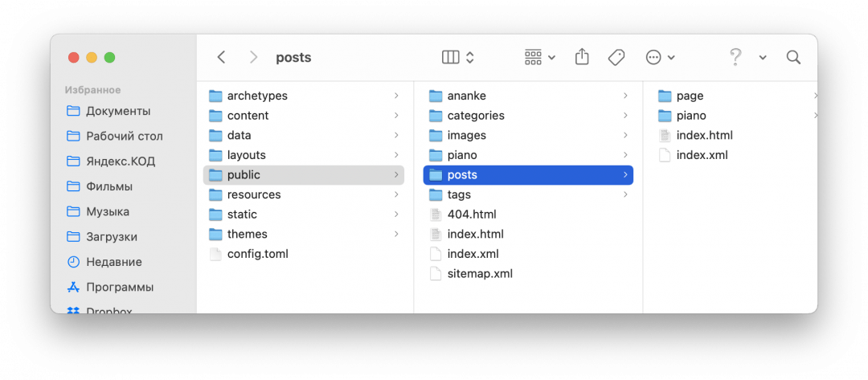
Task: Select the archetypes folder
Action: (257, 96)
